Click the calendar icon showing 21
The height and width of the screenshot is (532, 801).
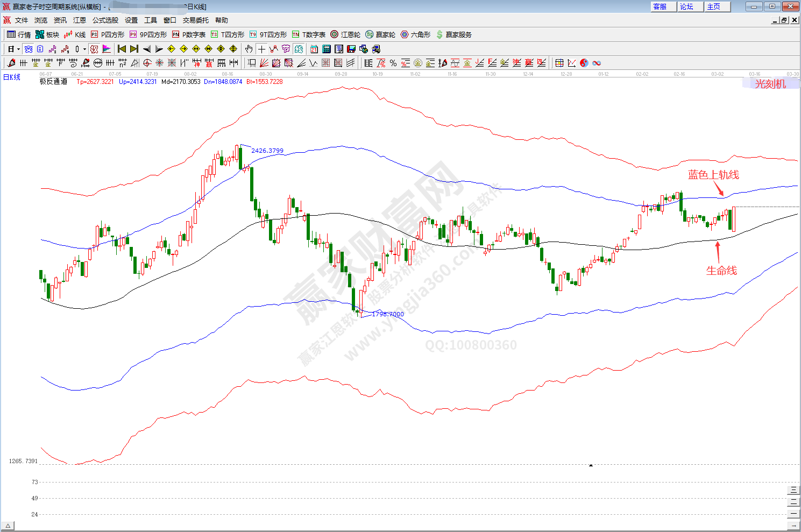314,49
